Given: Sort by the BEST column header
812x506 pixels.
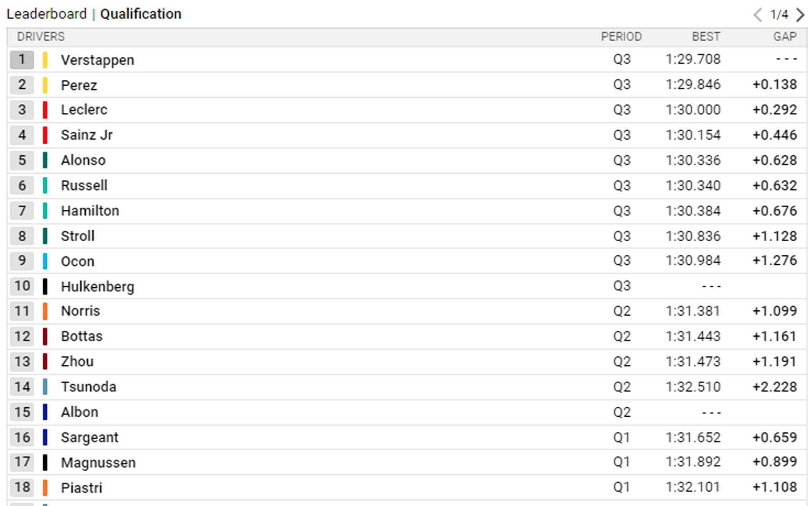Looking at the screenshot, I should pos(706,37).
